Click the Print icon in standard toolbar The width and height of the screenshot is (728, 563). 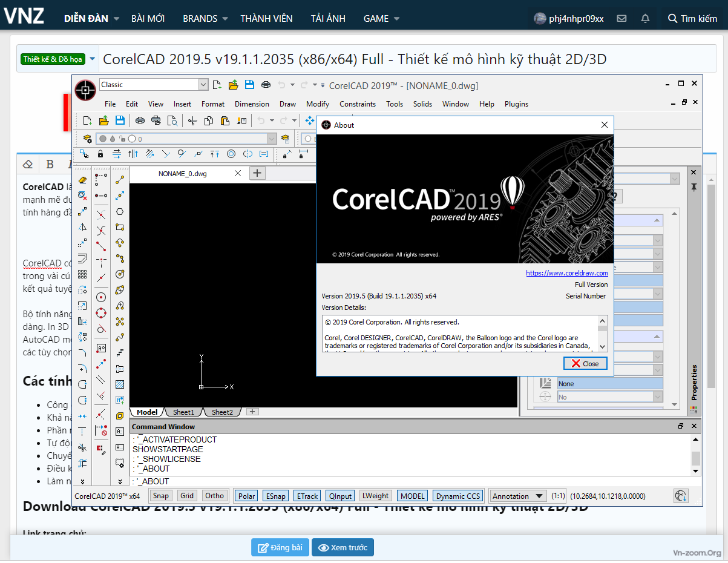140,120
